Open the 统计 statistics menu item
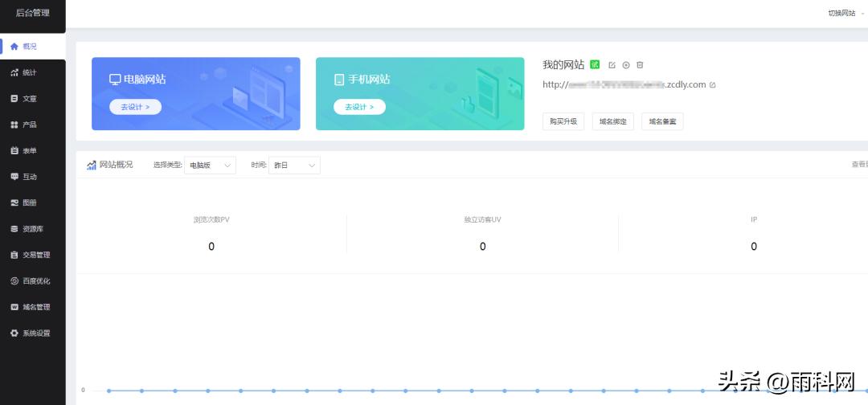The height and width of the screenshot is (405, 868). pos(33,72)
